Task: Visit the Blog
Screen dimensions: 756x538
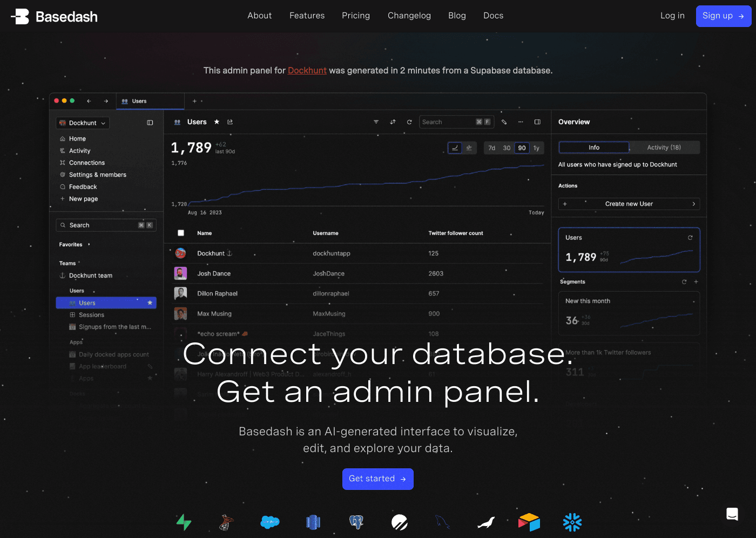Action: click(x=457, y=16)
